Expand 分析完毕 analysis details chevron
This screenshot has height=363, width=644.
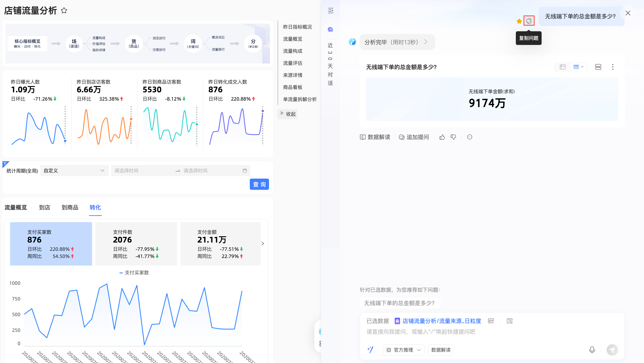[x=426, y=42]
